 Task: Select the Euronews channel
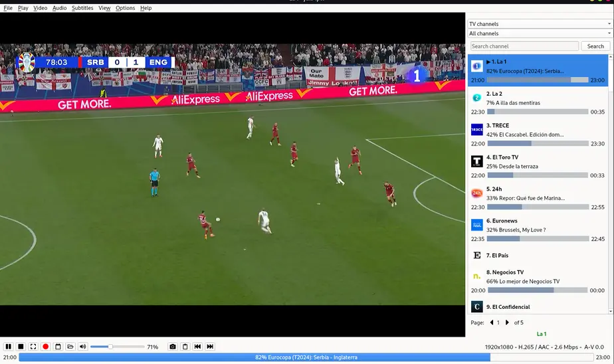[538, 229]
